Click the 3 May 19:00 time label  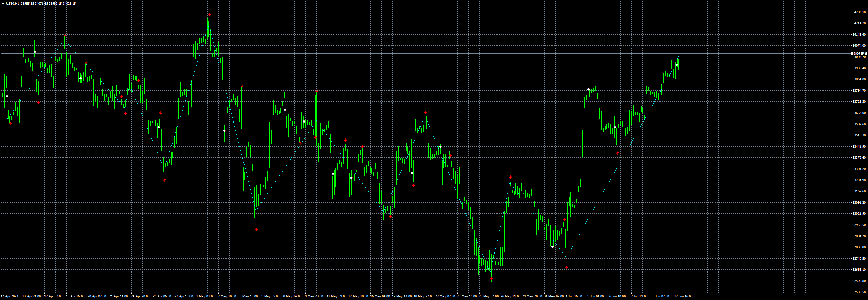point(249,296)
